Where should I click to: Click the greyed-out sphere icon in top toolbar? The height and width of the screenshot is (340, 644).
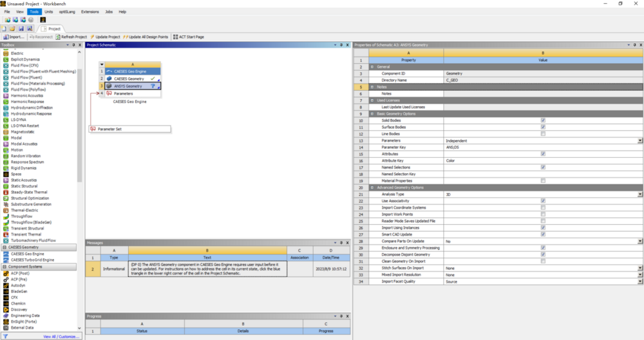[x=31, y=20]
